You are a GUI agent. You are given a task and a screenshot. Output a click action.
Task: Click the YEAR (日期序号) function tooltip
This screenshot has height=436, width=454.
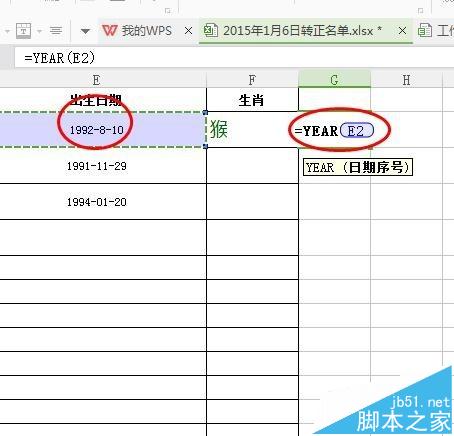coord(358,167)
